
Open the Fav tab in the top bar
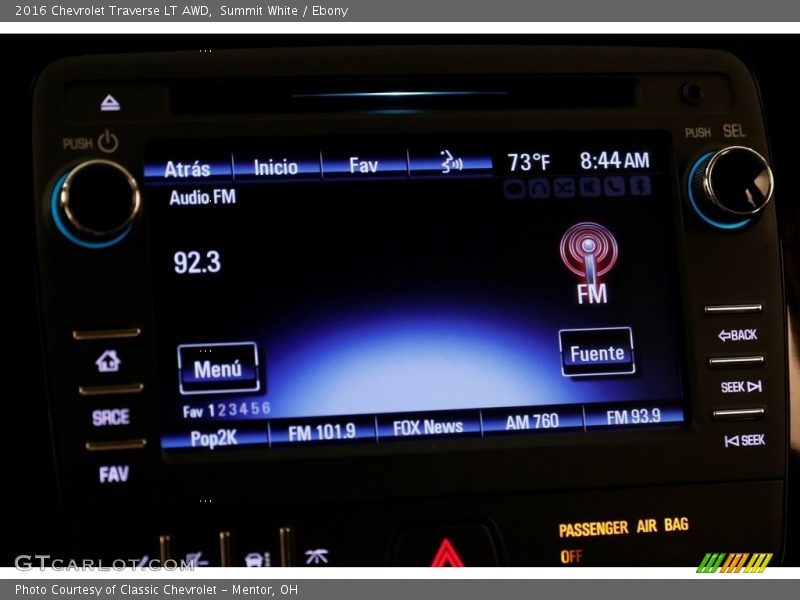coord(364,165)
